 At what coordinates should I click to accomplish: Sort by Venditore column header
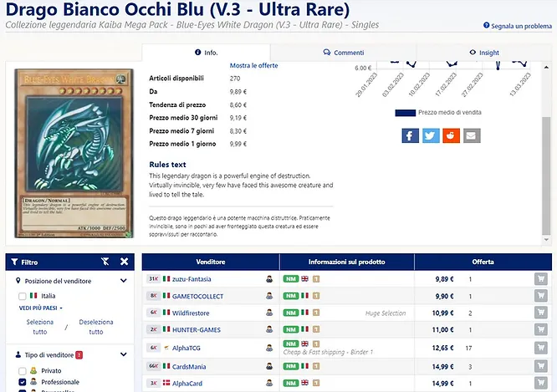coord(210,262)
